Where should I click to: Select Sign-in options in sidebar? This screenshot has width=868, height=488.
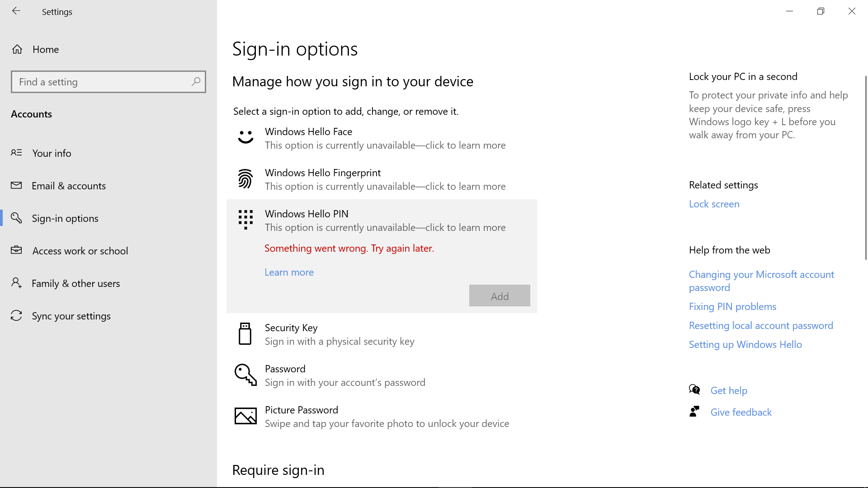pyautogui.click(x=108, y=218)
